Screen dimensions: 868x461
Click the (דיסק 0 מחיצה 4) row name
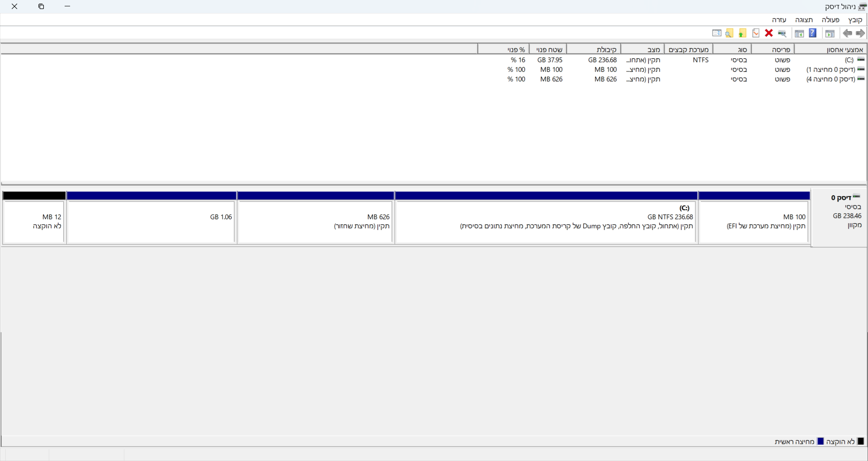click(x=830, y=79)
